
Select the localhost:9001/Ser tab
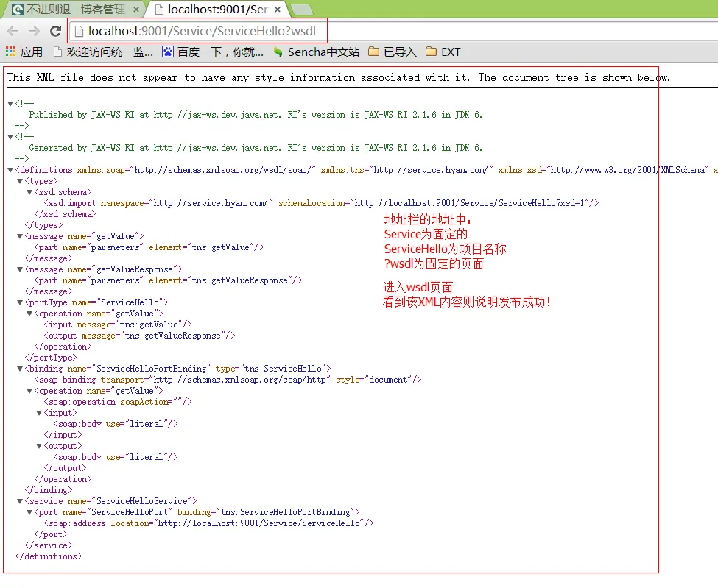[216, 10]
